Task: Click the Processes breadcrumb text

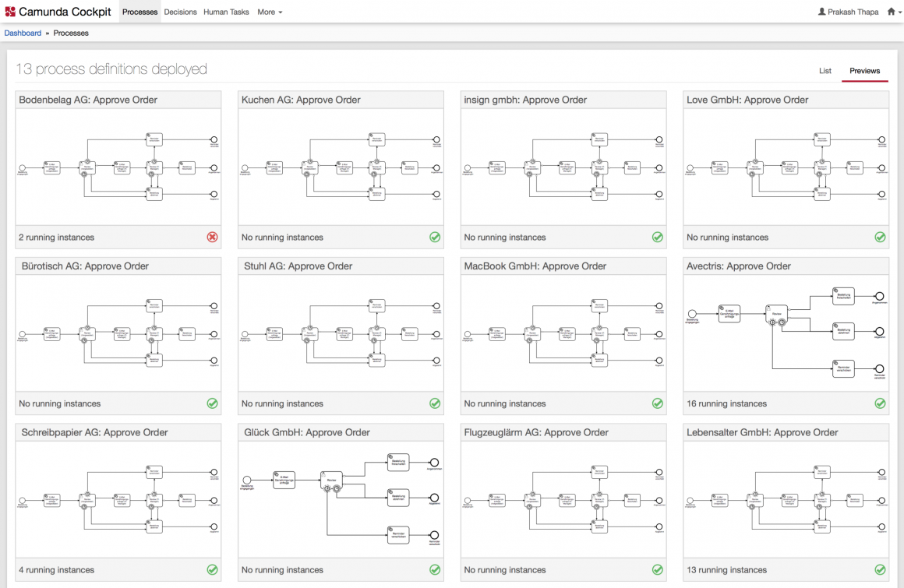Action: point(71,33)
